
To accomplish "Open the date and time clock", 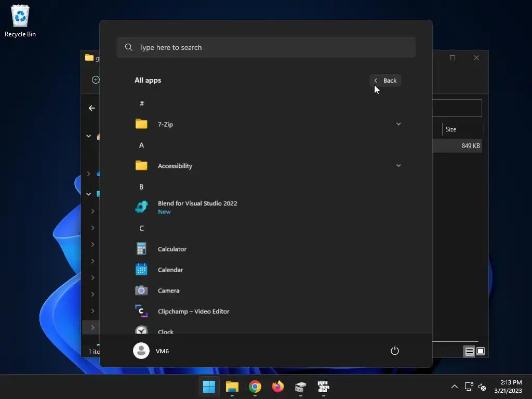I will coord(508,387).
